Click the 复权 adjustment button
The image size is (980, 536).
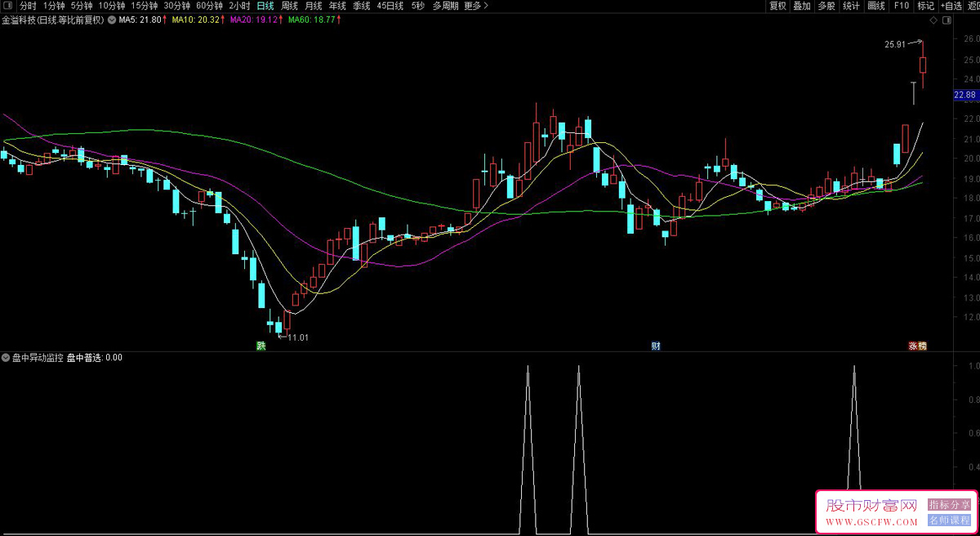[x=777, y=5]
